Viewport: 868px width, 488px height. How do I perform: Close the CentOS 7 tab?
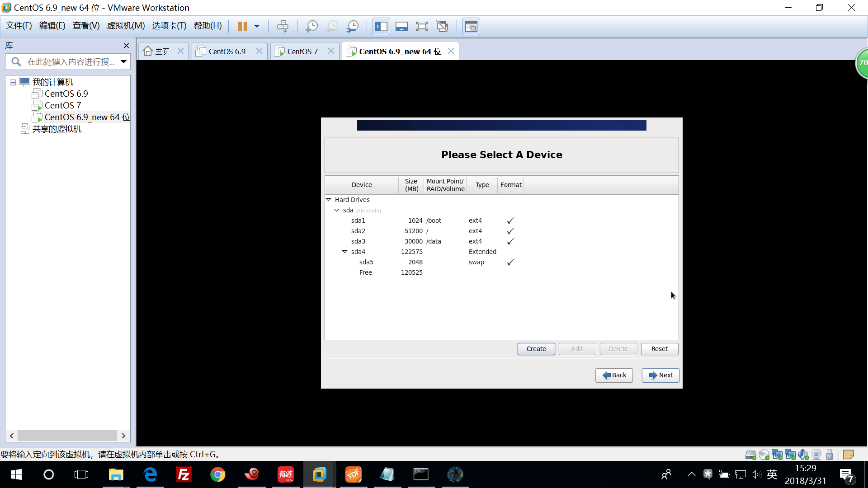point(331,51)
